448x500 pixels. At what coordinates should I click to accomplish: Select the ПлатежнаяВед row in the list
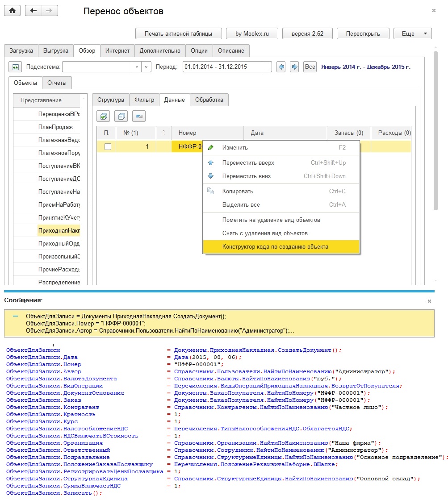pyautogui.click(x=47, y=140)
